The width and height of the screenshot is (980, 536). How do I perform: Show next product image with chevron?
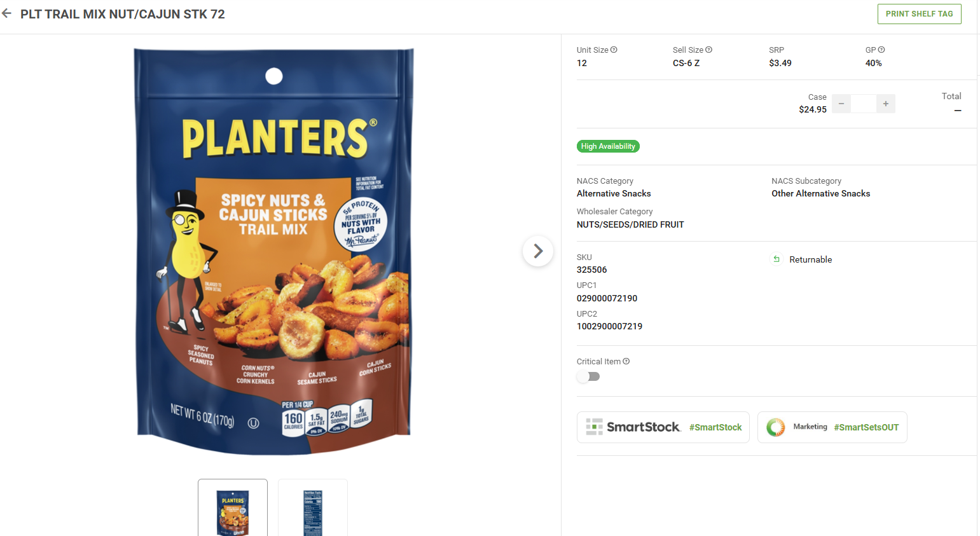pyautogui.click(x=538, y=251)
